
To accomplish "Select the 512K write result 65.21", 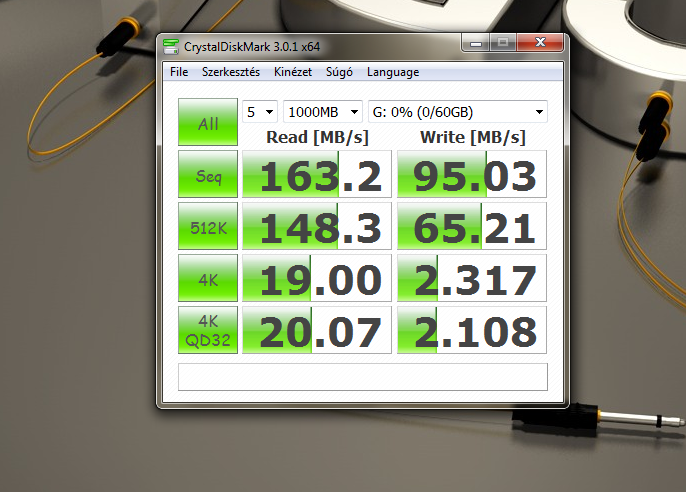I will click(x=472, y=226).
